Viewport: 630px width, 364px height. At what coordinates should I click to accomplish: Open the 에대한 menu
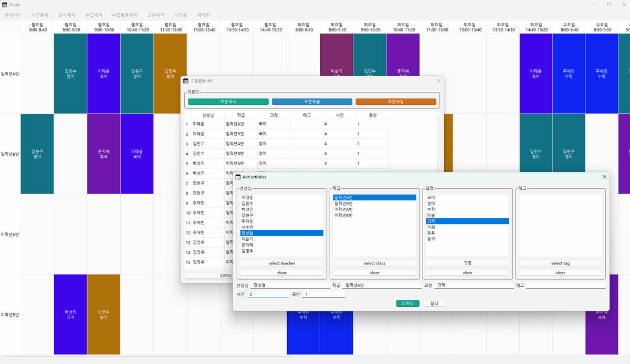click(x=203, y=15)
